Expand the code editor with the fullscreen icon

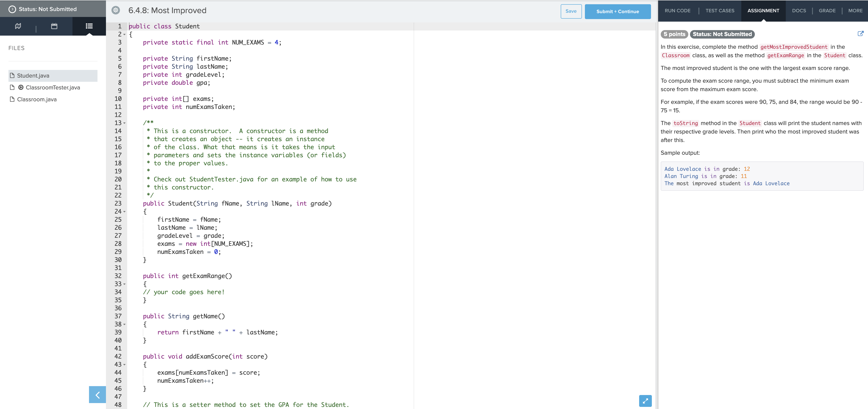[645, 401]
